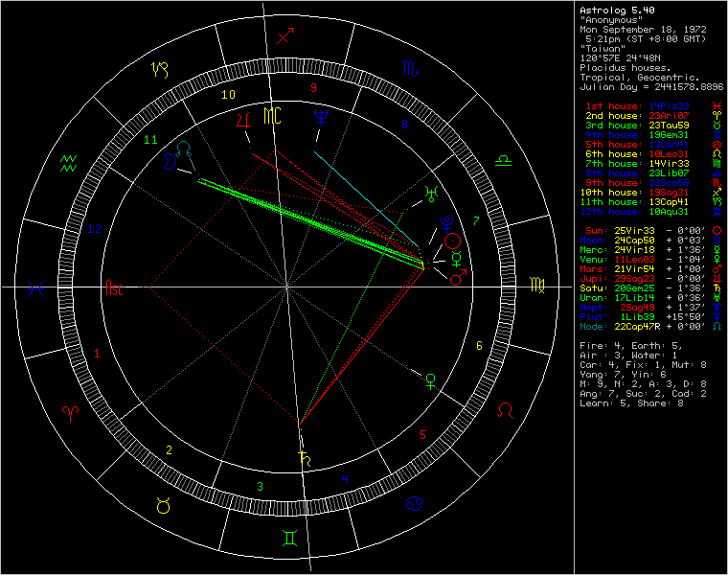
Task: Click the 'Fire: 4, Earth: 5,' element summary
Action: [x=631, y=346]
